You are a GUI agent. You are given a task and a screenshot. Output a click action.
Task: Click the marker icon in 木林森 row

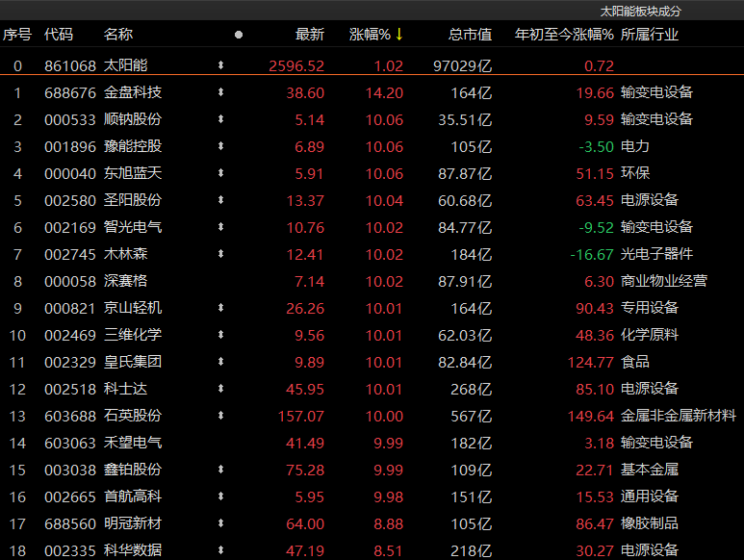coord(220,254)
